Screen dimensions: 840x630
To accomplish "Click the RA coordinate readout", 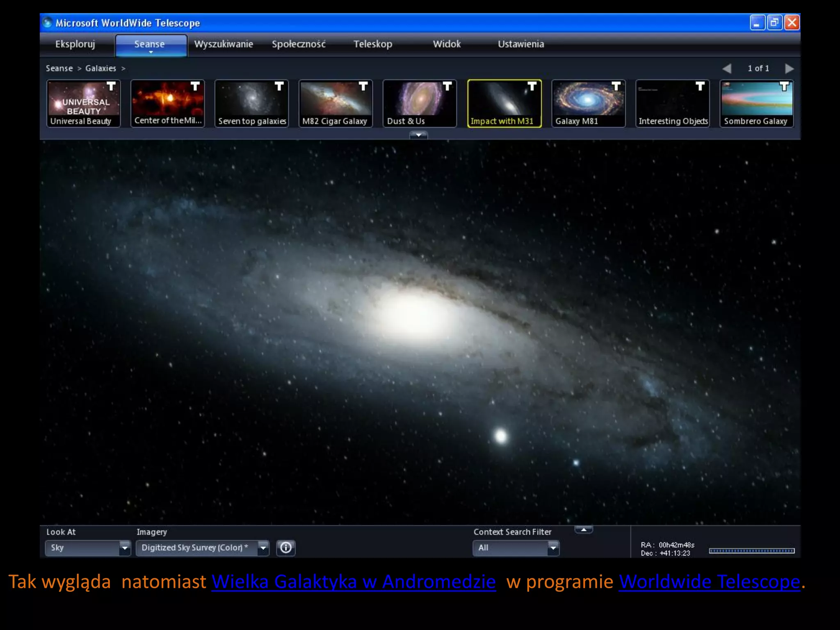I will [668, 545].
